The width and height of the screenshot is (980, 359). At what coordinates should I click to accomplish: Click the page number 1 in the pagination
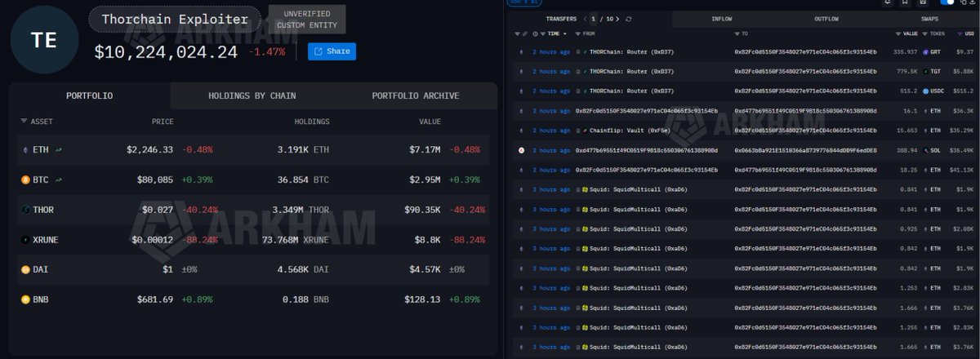point(594,19)
